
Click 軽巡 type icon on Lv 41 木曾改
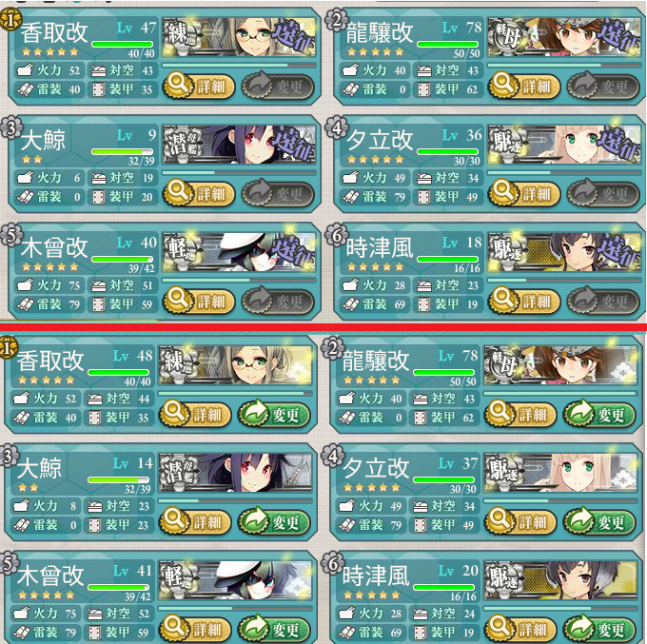tap(177, 577)
